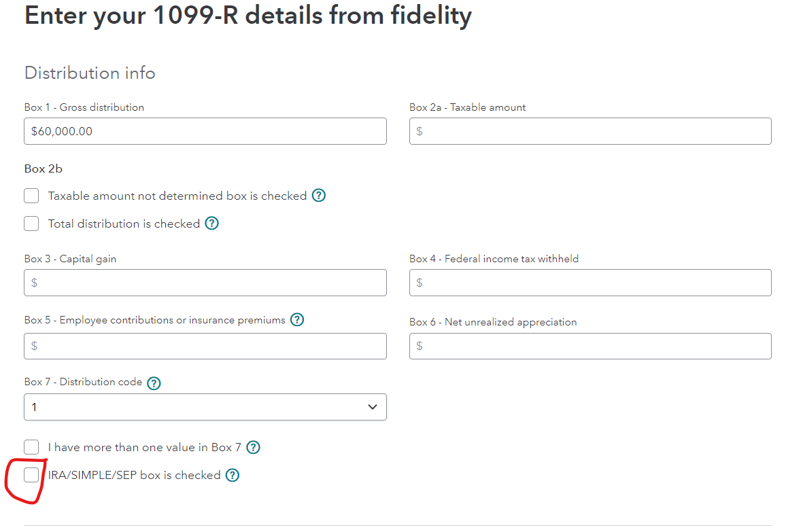Show help for Box 7 distribution code
Viewport: 786px width, 532px height.
[154, 383]
